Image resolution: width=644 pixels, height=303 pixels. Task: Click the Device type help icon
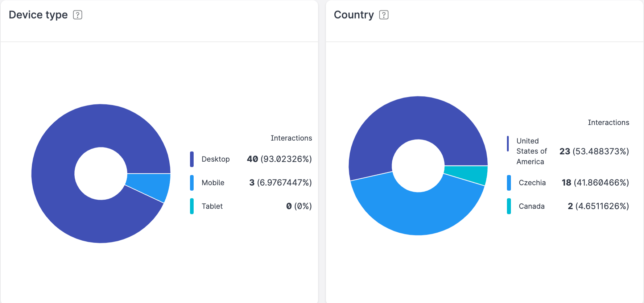tap(78, 15)
